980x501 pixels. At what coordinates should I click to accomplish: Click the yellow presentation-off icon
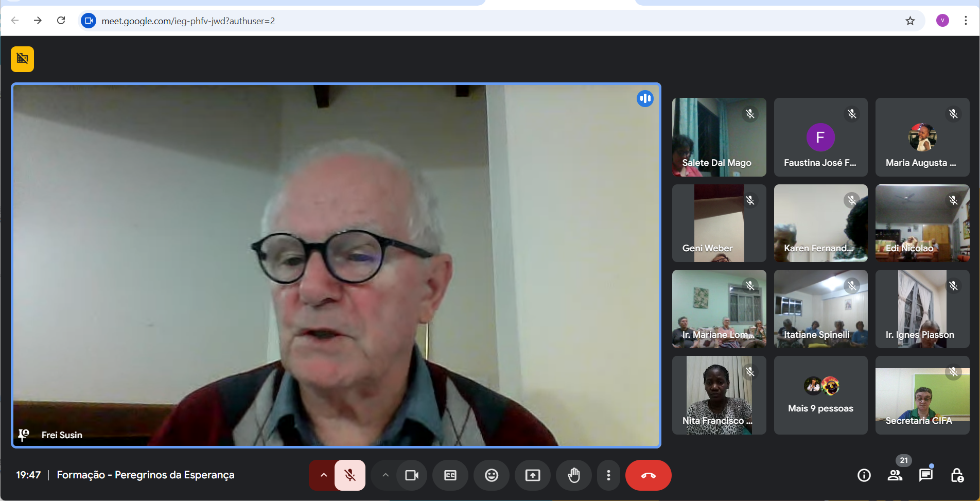tap(23, 59)
